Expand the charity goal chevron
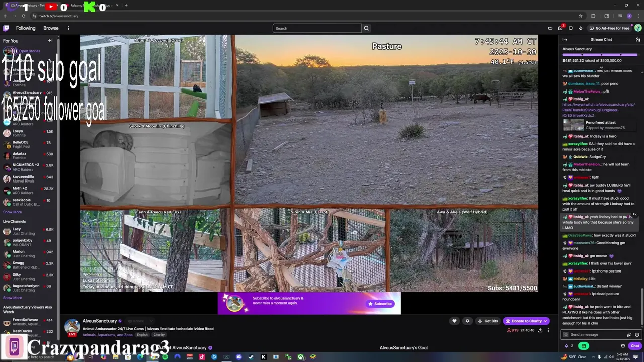This screenshot has width=644, height=362. (601, 67)
